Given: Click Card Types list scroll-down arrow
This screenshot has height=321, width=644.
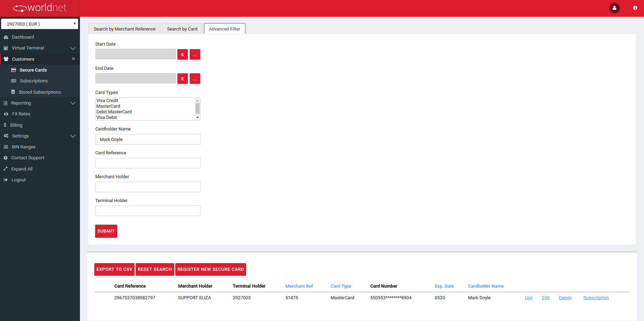Looking at the screenshot, I should point(197,118).
